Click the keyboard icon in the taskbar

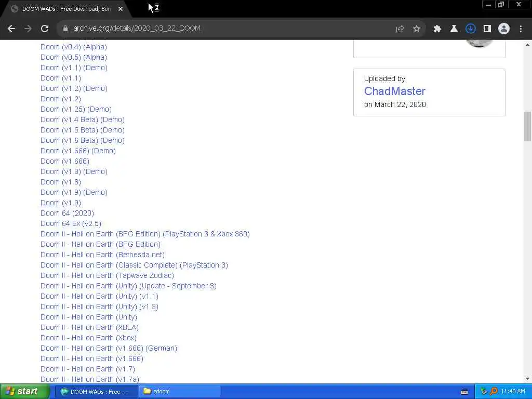pyautogui.click(x=464, y=392)
